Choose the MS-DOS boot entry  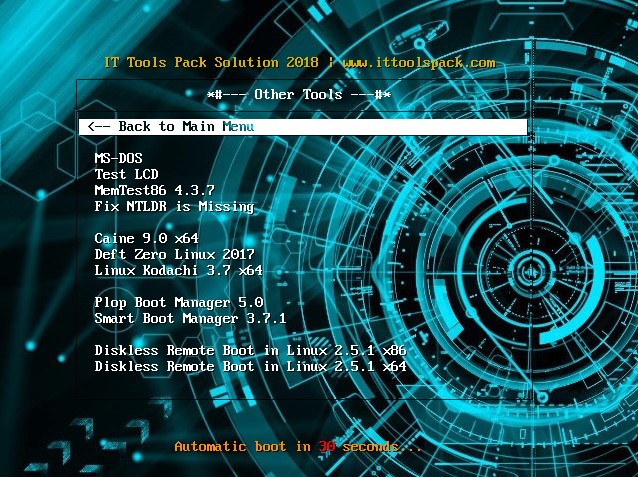coord(118,158)
